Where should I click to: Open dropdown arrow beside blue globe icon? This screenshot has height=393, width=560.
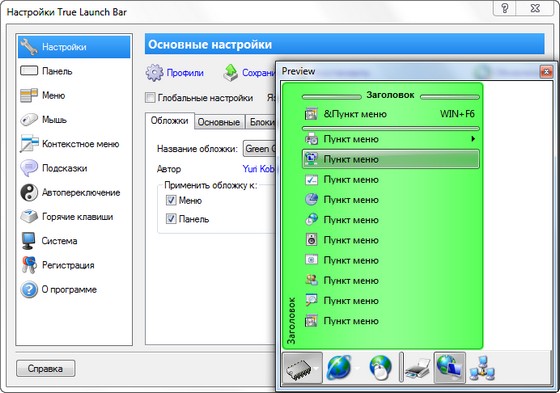point(357,368)
